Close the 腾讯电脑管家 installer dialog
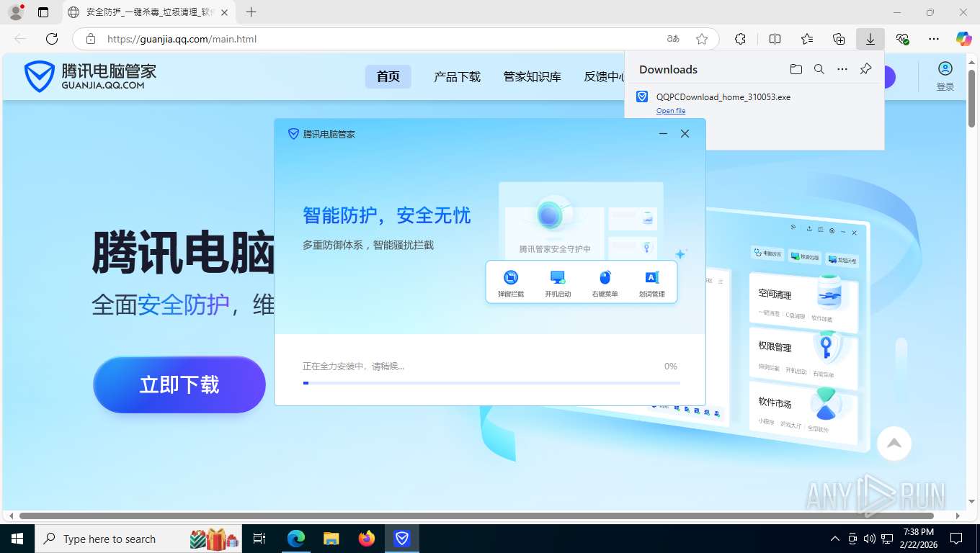 685,134
